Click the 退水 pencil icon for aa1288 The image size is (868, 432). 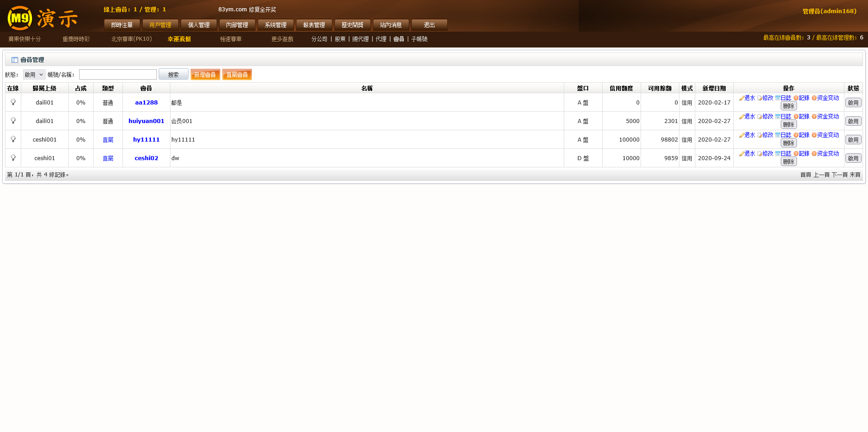point(741,98)
